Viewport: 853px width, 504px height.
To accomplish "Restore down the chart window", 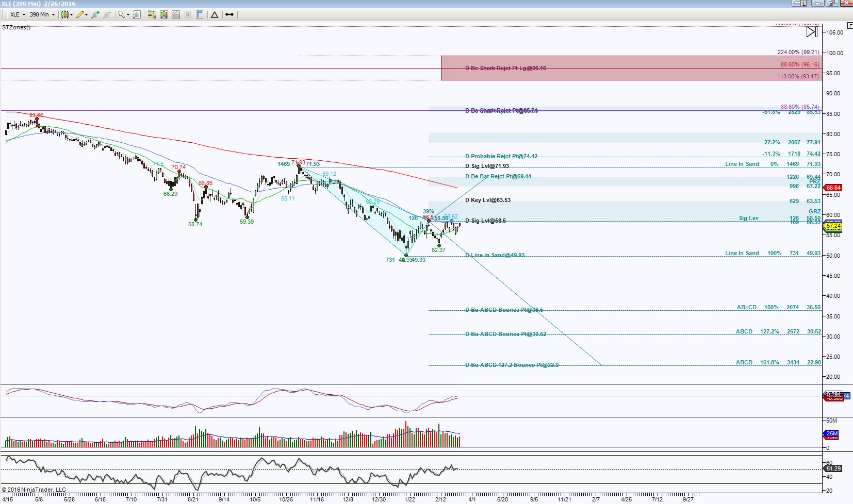I will click(832, 3).
